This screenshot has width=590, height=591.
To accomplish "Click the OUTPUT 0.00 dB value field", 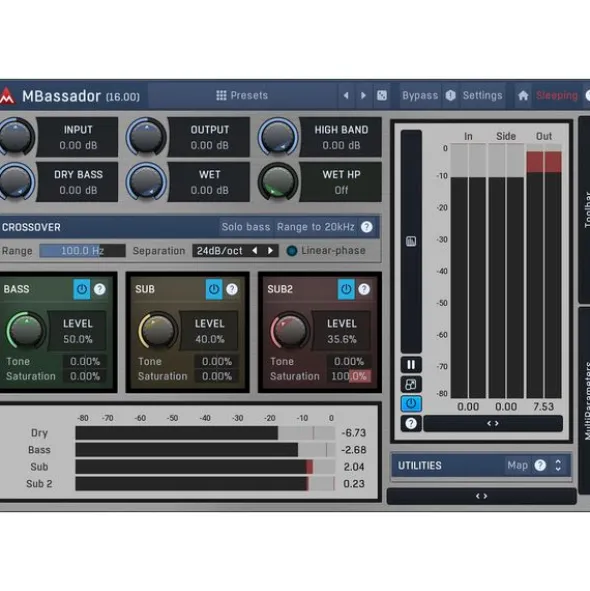I will tap(210, 145).
